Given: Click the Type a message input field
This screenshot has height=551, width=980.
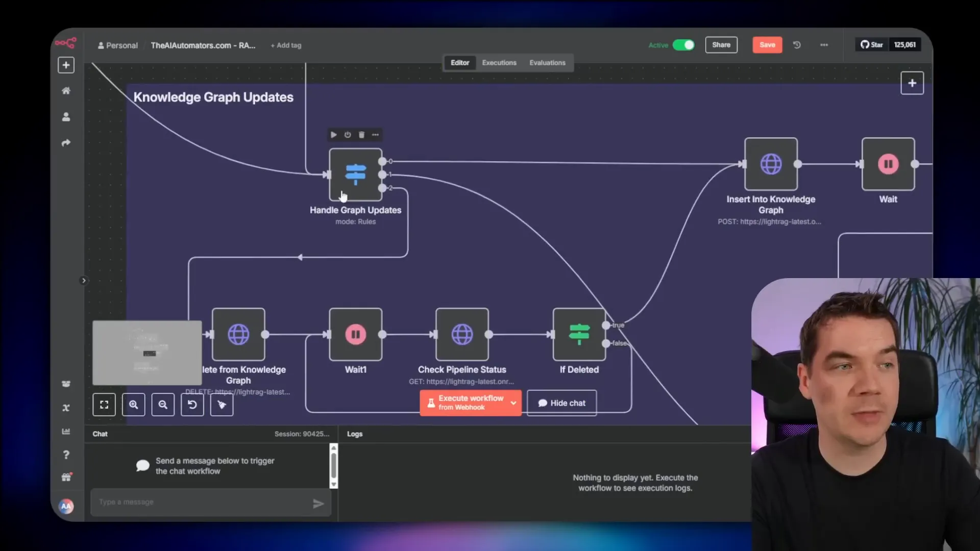Looking at the screenshot, I should pos(204,502).
